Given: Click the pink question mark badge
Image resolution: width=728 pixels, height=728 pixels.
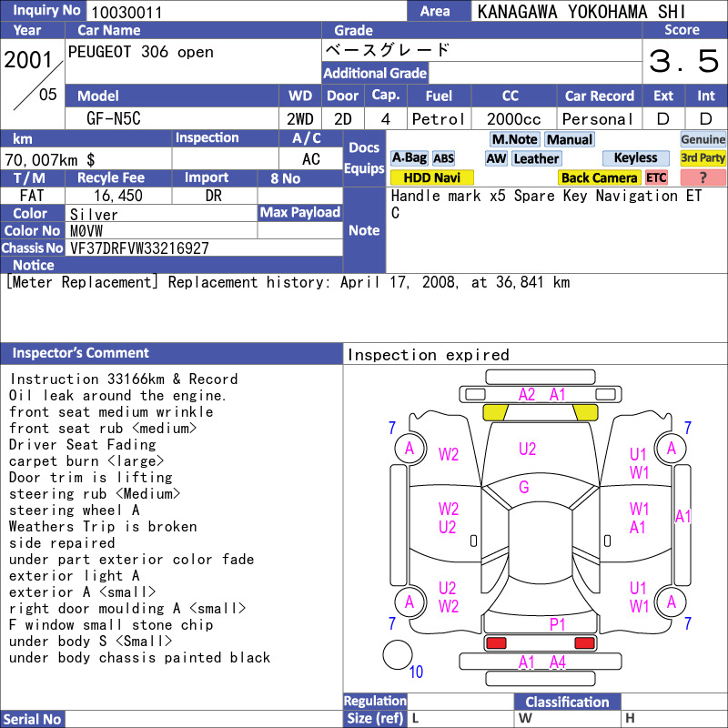Looking at the screenshot, I should pos(703,177).
